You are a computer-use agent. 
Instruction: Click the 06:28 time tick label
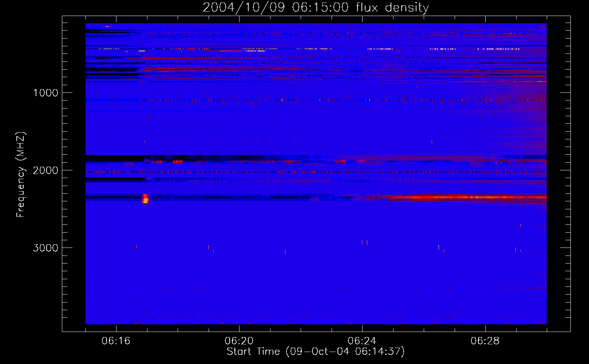pos(485,341)
